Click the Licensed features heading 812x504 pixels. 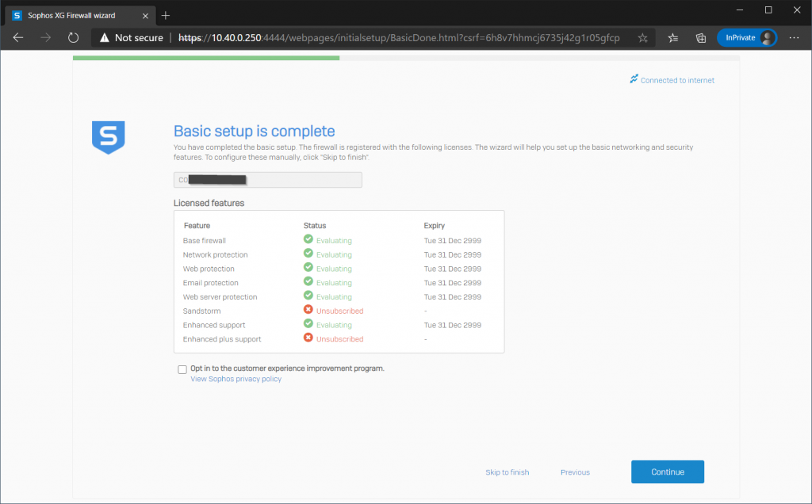point(209,204)
